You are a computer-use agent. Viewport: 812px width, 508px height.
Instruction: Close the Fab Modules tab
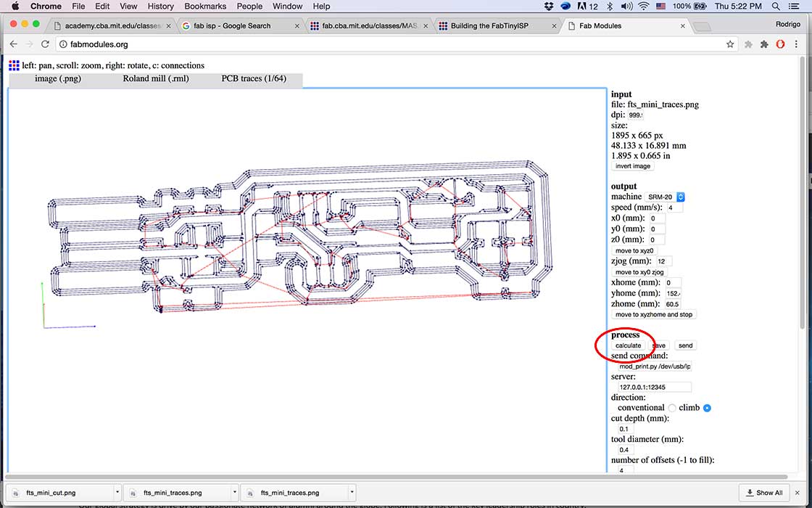pyautogui.click(x=683, y=26)
